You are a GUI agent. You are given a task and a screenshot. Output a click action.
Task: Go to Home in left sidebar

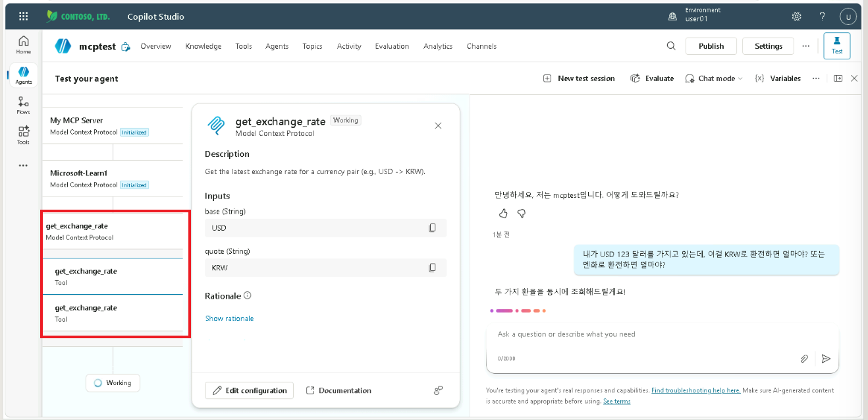pyautogui.click(x=24, y=45)
